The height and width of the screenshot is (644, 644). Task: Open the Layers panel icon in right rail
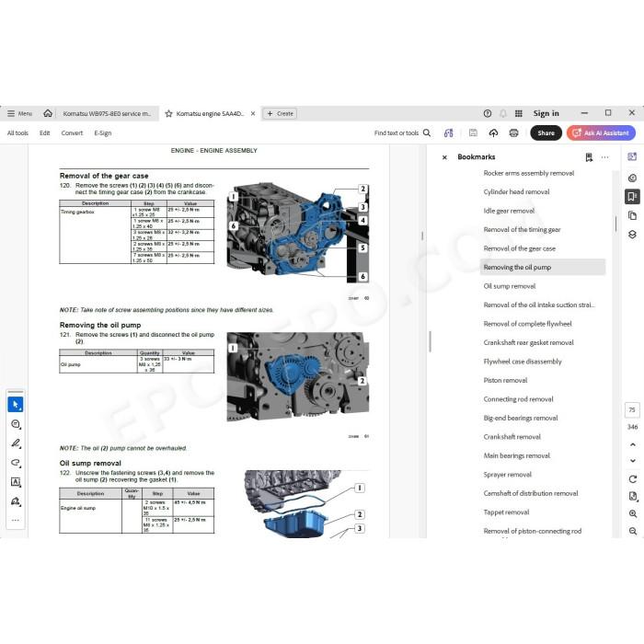pyautogui.click(x=632, y=234)
